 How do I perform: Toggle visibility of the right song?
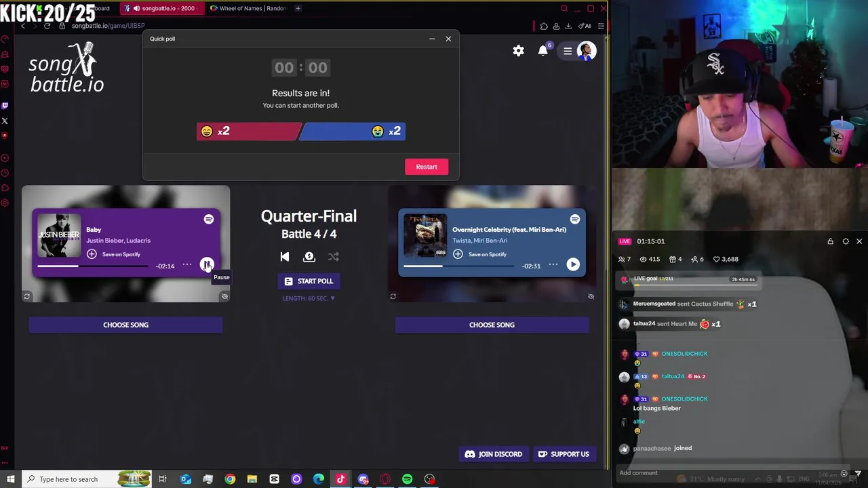click(x=591, y=296)
